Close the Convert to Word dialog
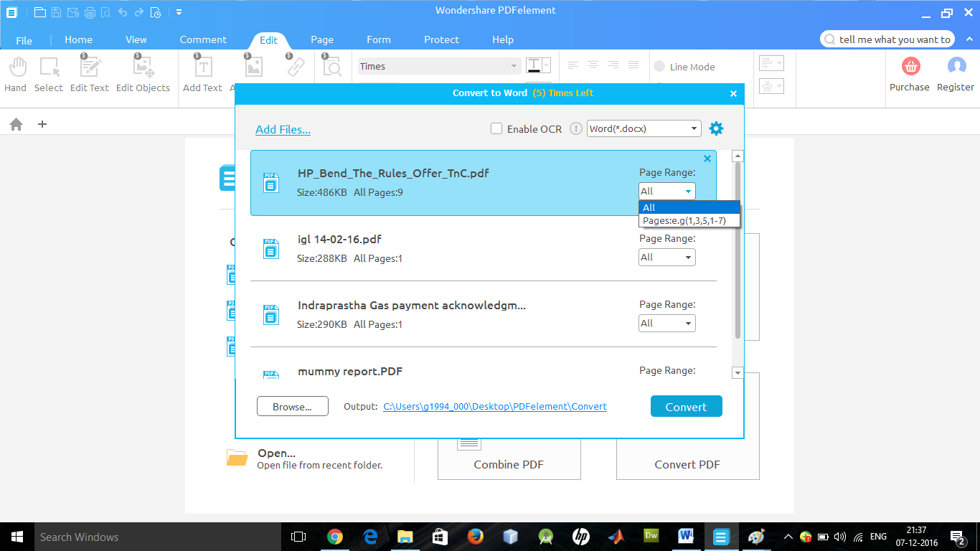The image size is (980, 551). click(733, 93)
